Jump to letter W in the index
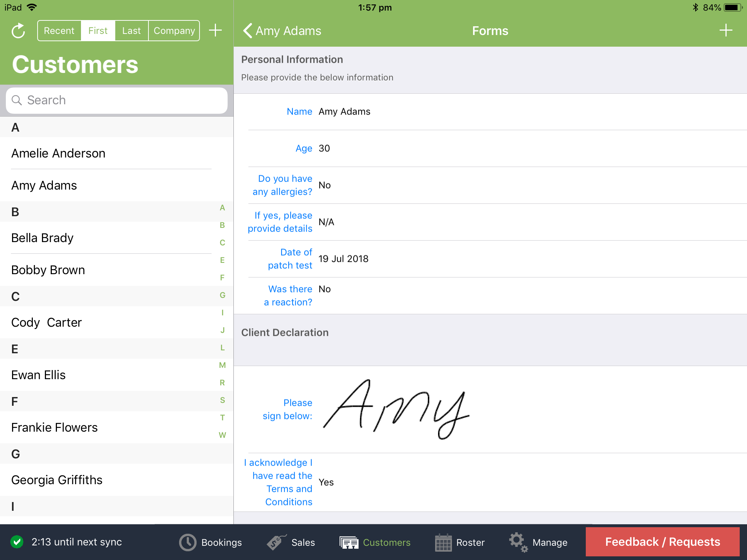This screenshot has width=747, height=560. coord(222,435)
